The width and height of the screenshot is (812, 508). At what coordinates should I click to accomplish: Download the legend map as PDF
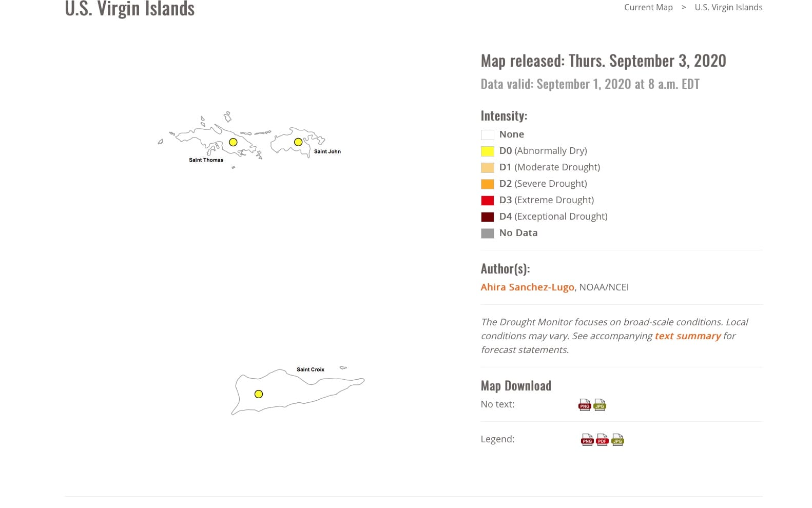pyautogui.click(x=602, y=440)
